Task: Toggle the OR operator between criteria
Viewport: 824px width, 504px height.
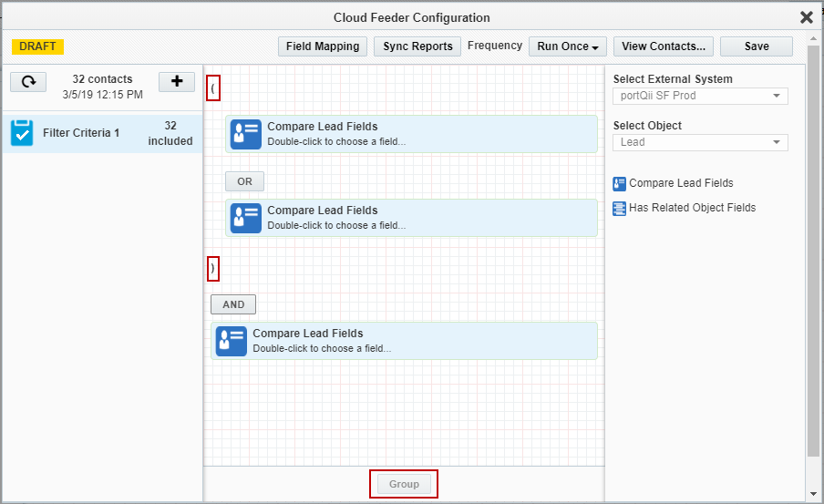Action: 244,181
